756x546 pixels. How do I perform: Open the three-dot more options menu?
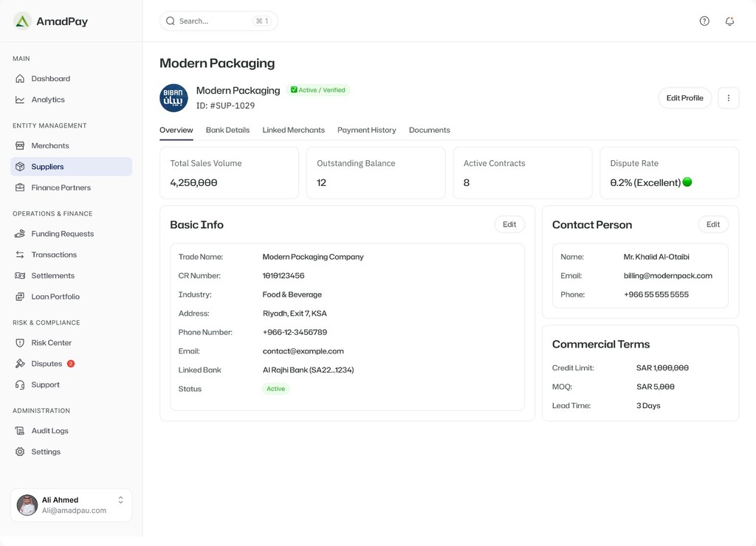728,98
